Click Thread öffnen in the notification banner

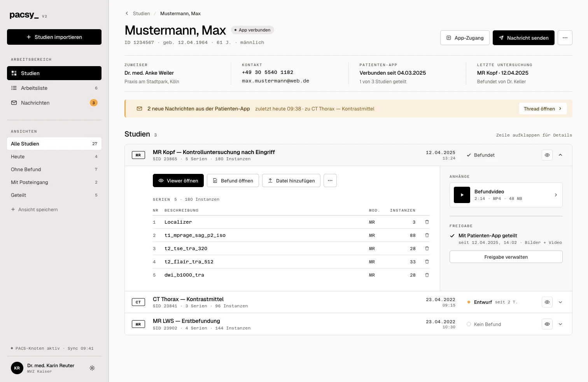[x=543, y=109]
